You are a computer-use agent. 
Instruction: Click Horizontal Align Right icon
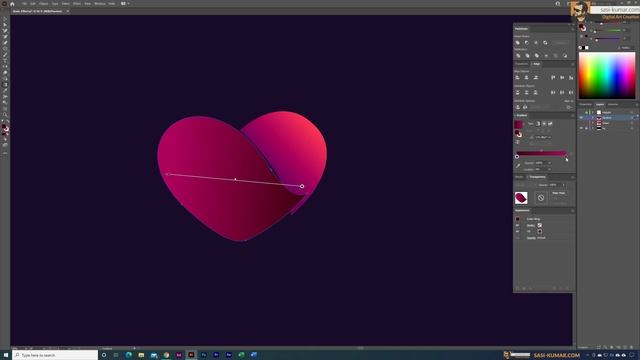536,77
